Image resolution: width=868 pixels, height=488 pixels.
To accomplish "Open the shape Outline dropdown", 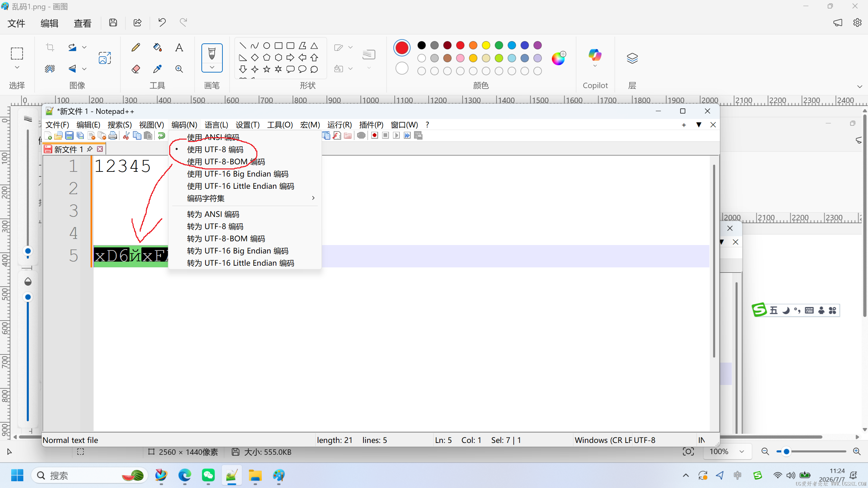I will click(351, 47).
